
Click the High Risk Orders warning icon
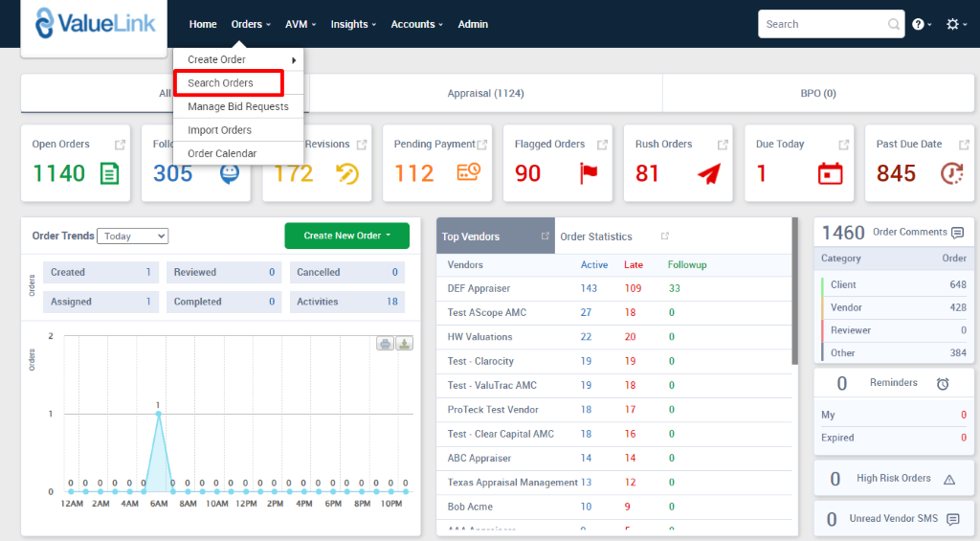pos(949,479)
